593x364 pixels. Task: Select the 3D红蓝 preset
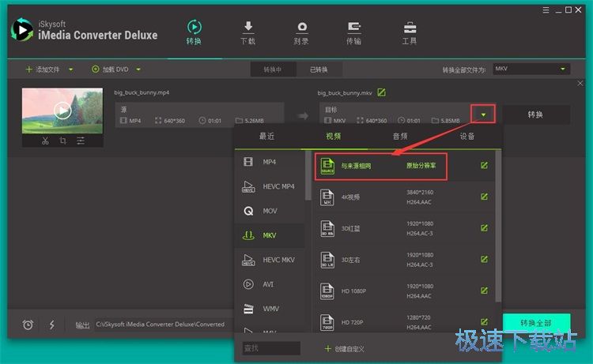click(x=402, y=228)
